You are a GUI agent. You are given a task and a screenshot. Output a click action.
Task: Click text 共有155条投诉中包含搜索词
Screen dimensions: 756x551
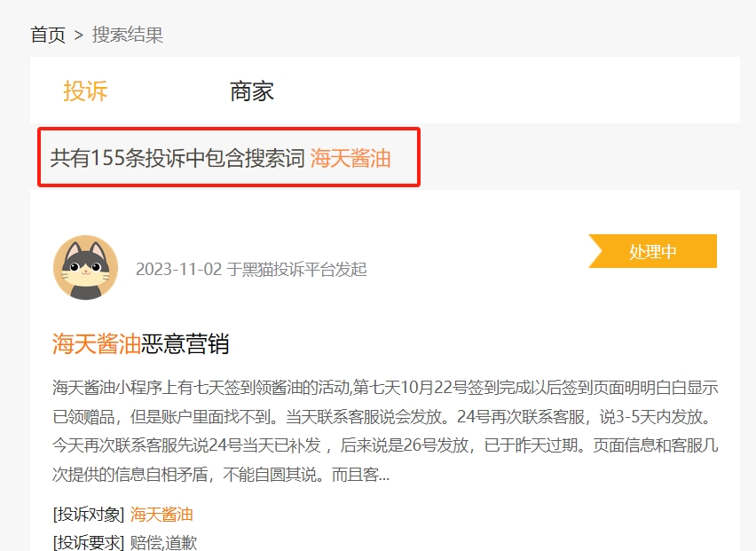tap(177, 158)
